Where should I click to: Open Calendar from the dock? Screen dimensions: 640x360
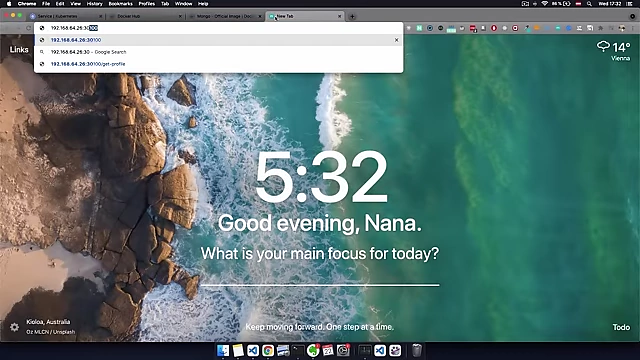328,350
